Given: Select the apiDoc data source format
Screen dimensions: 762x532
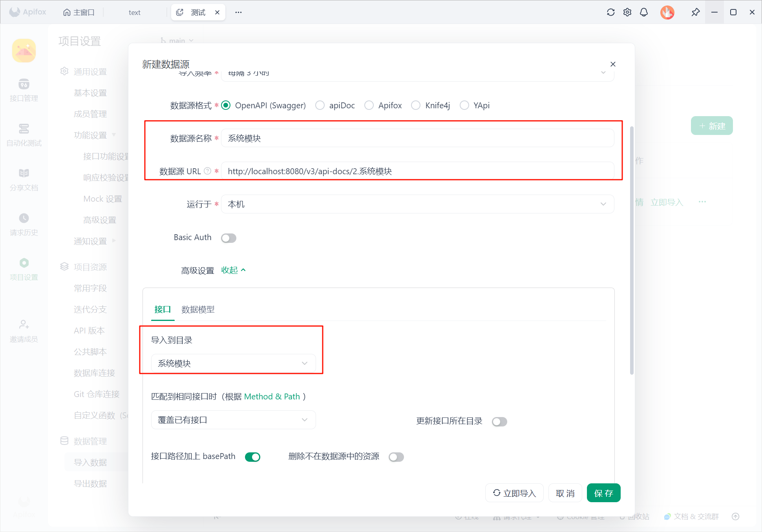Looking at the screenshot, I should (320, 105).
